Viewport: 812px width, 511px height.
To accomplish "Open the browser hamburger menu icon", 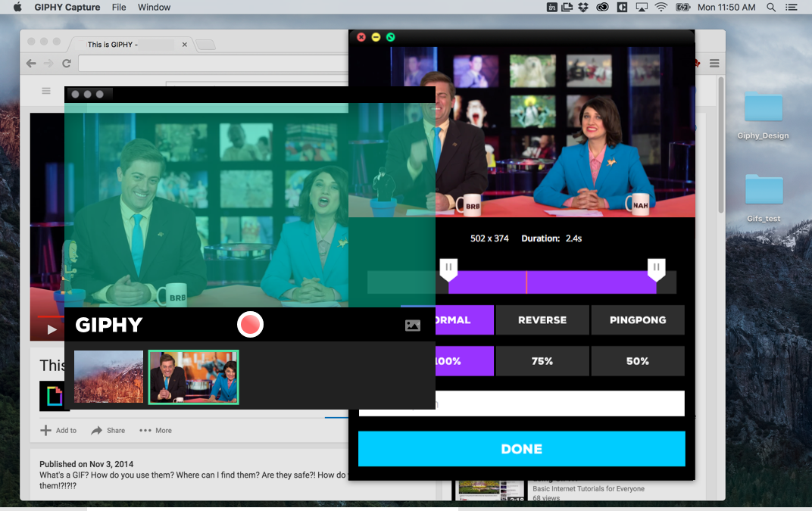I will pyautogui.click(x=714, y=63).
